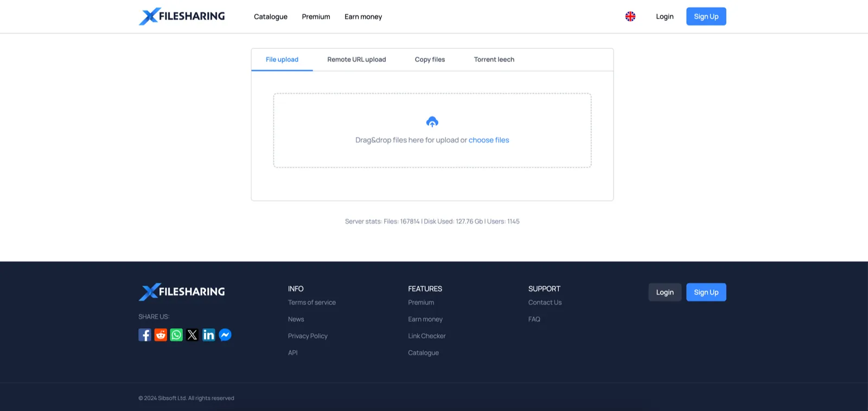
Task: Share on Messenger via footer icon
Action: (225, 335)
